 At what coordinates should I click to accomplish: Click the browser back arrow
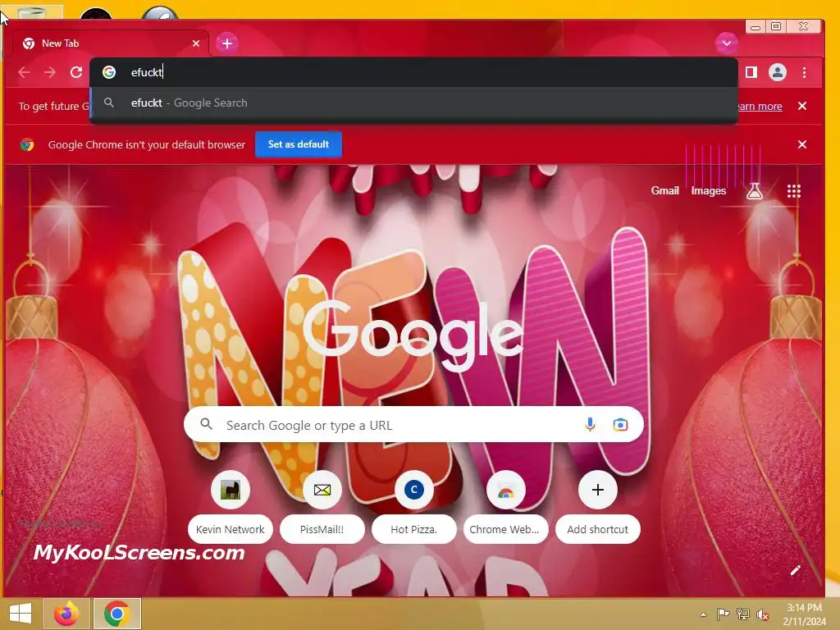24,72
